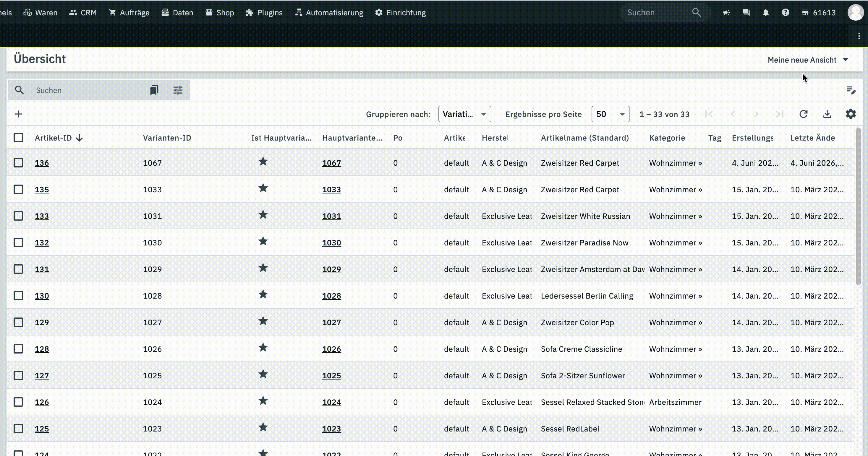868x456 pixels.
Task: Open main variation link 1024
Action: (x=332, y=402)
